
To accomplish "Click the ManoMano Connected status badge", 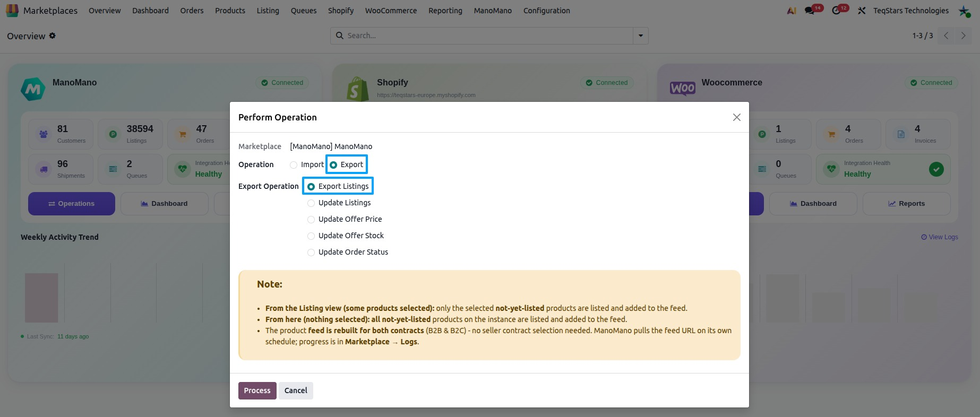I will tap(282, 83).
